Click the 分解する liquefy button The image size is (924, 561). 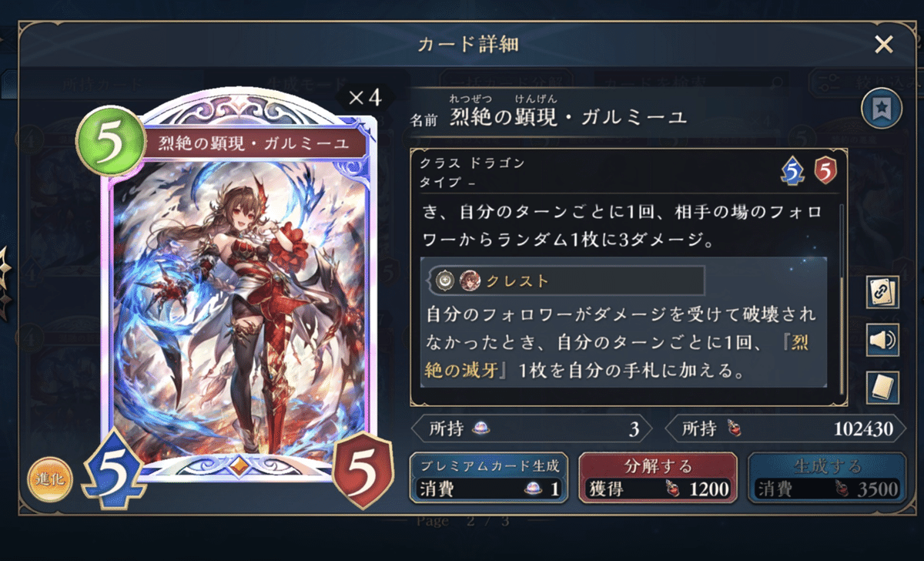[657, 478]
